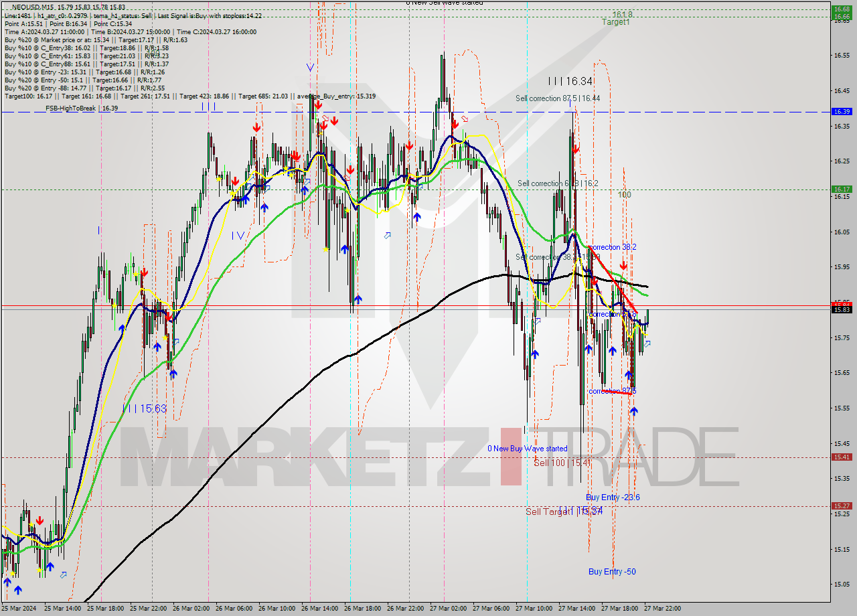Click the 'Buy %20 @ Entry -88: 14.77' line
Image resolution: width=857 pixels, height=616 pixels.
point(84,88)
